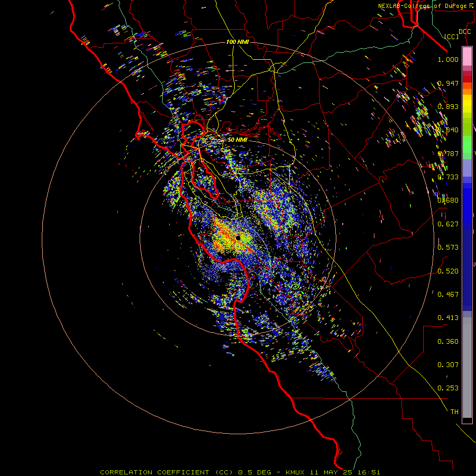Click the KMUX station ID in the caption
Screen dimensions: 476x476
296,472
